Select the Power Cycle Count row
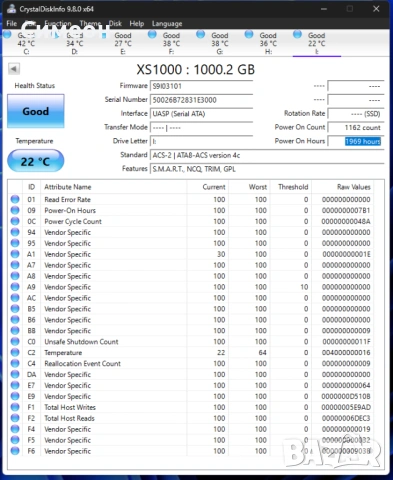Viewport: 393px width, 480px height. point(190,221)
